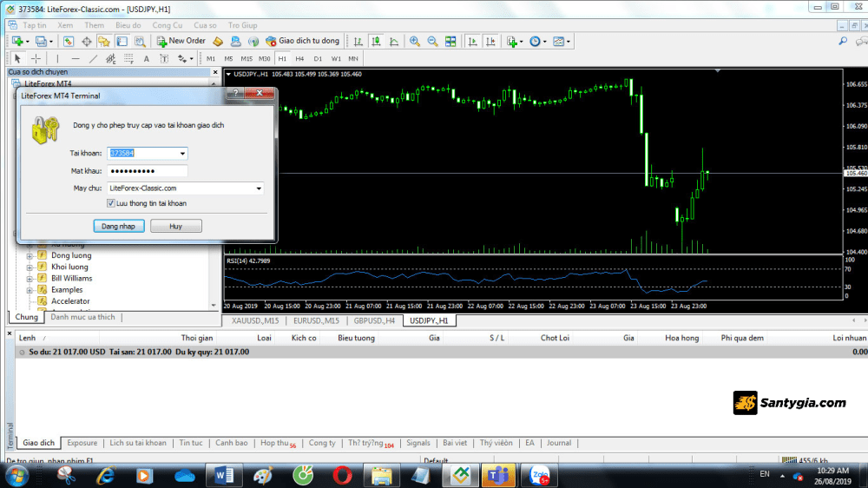Pick the trendline drawing tool

pyautogui.click(x=93, y=59)
